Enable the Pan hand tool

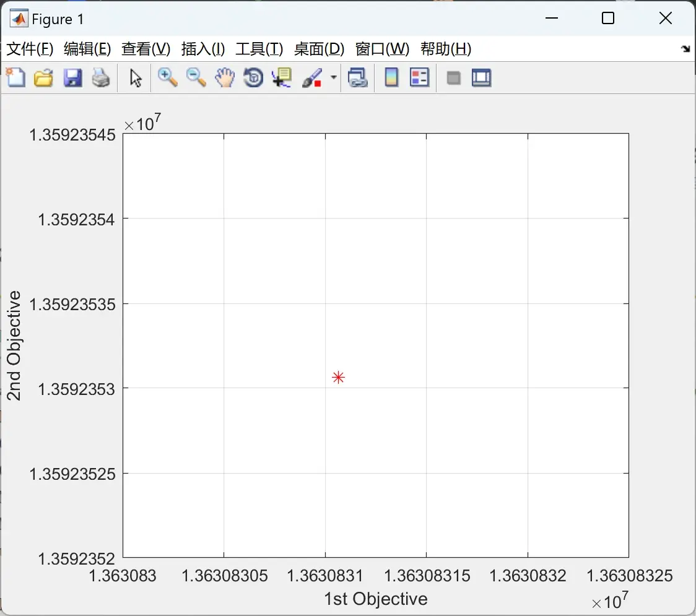pyautogui.click(x=225, y=77)
